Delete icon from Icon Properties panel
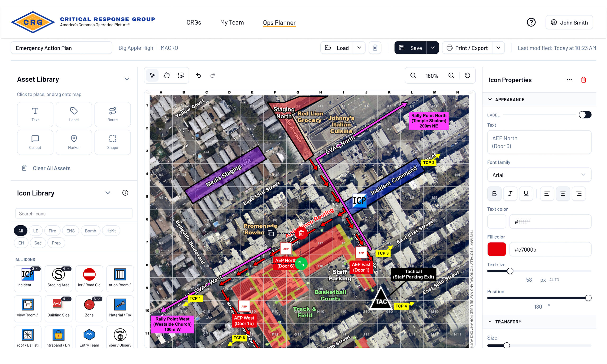Viewport: 607px width, 364px height. [x=584, y=80]
